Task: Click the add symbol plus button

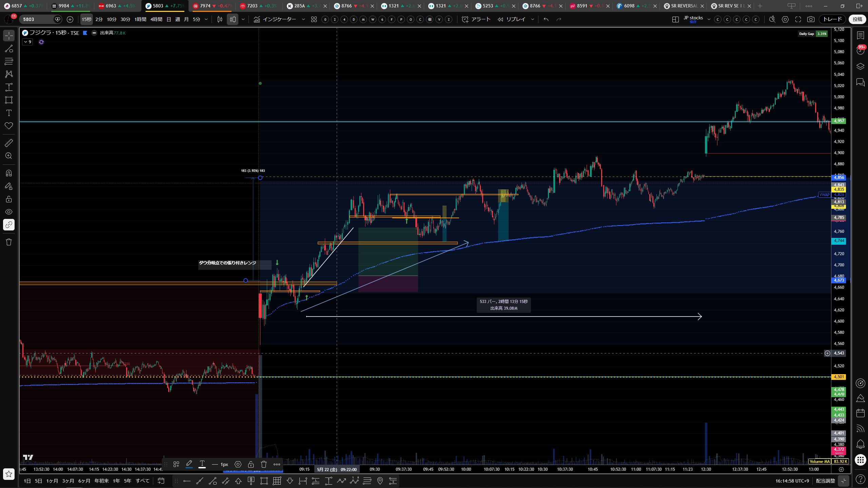Action: [70, 19]
